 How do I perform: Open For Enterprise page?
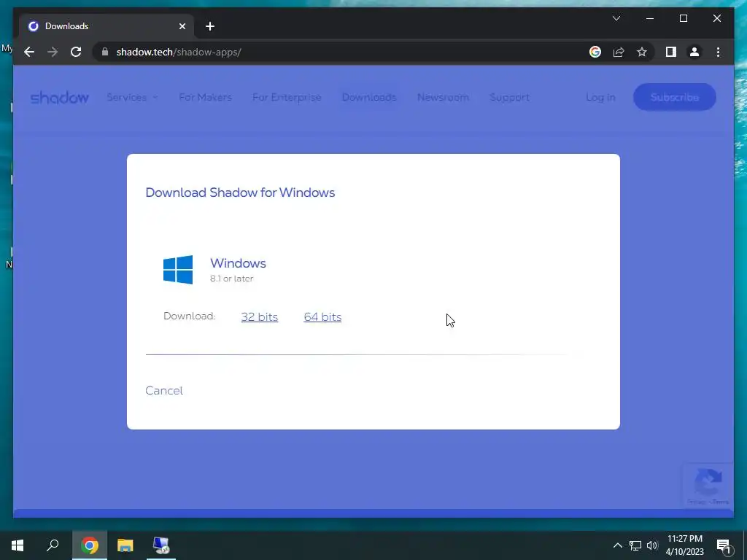click(287, 97)
